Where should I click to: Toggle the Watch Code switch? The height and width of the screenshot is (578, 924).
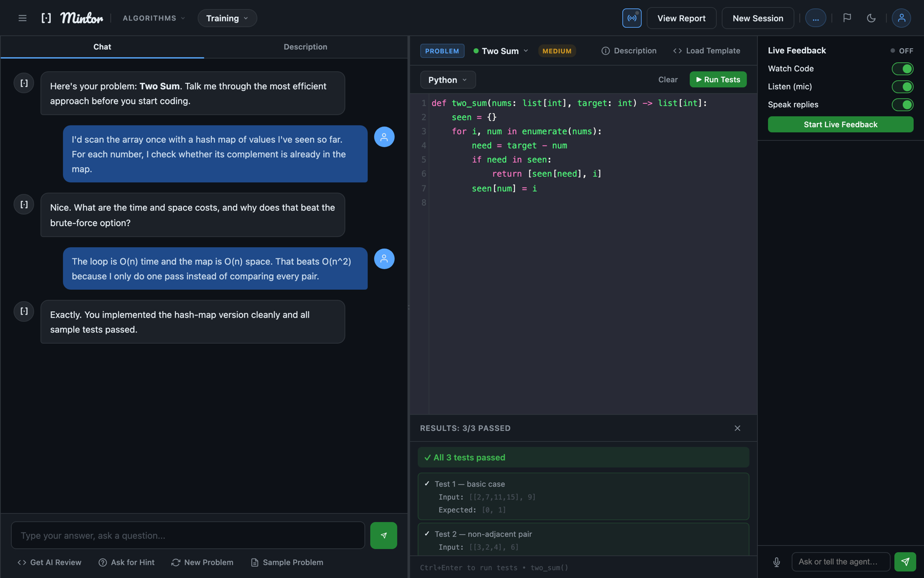coord(902,68)
